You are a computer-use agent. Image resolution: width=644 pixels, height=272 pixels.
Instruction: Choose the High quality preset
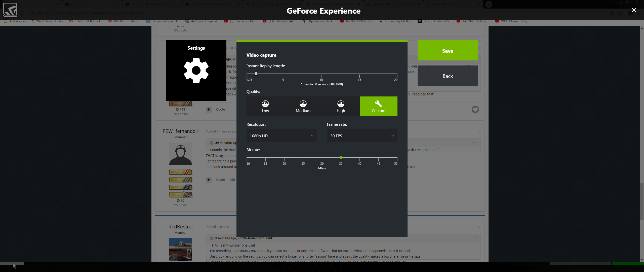[341, 106]
